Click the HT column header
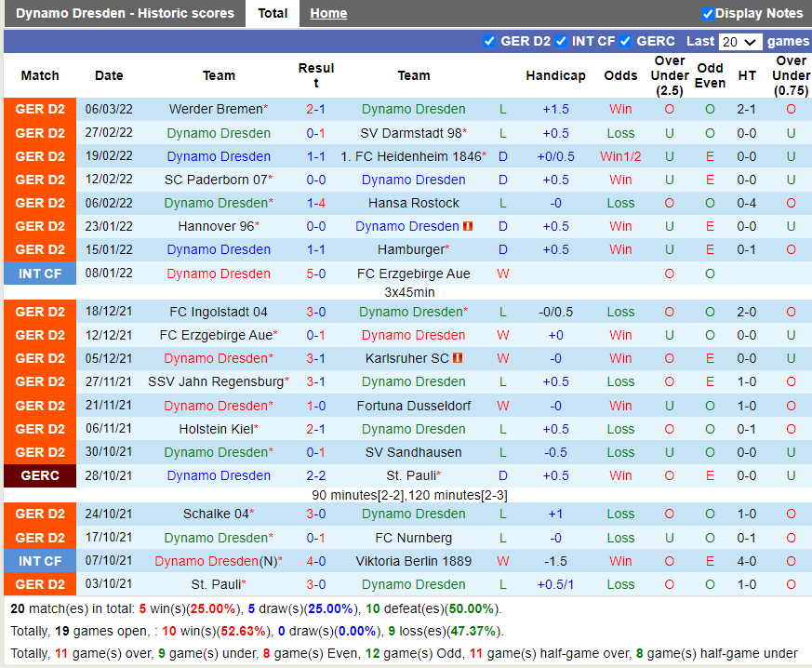 [746, 75]
